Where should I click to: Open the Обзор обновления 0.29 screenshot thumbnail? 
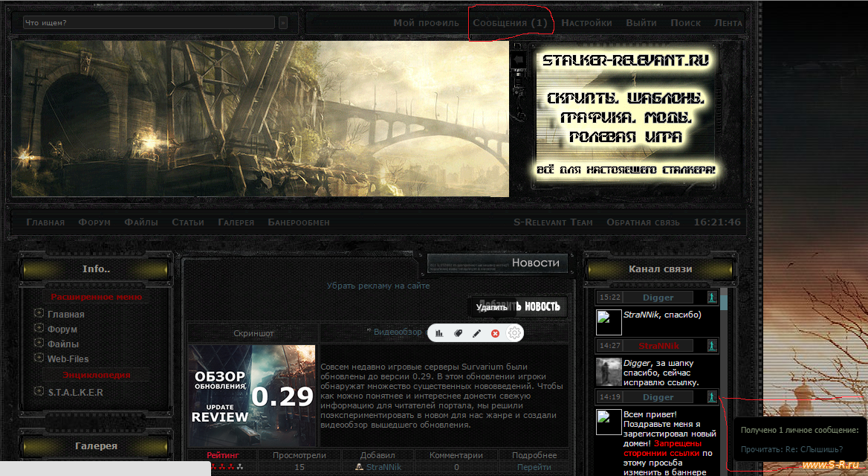click(x=251, y=396)
